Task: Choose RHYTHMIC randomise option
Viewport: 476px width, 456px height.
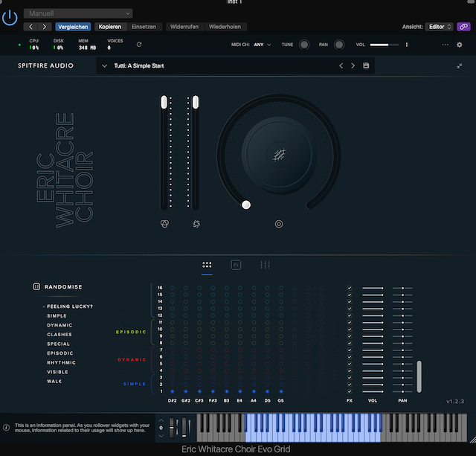Action: tap(61, 362)
